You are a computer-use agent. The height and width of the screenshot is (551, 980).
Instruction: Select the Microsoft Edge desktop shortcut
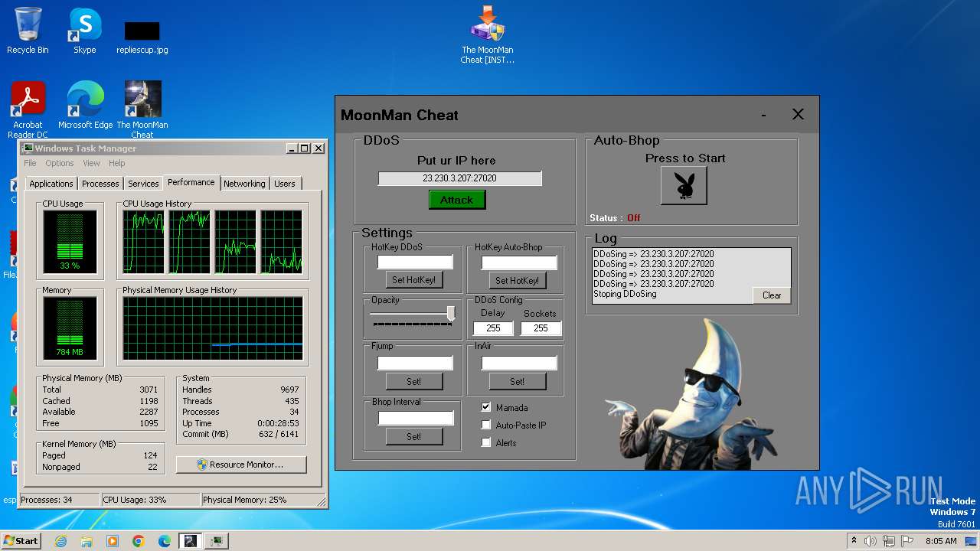pyautogui.click(x=85, y=106)
